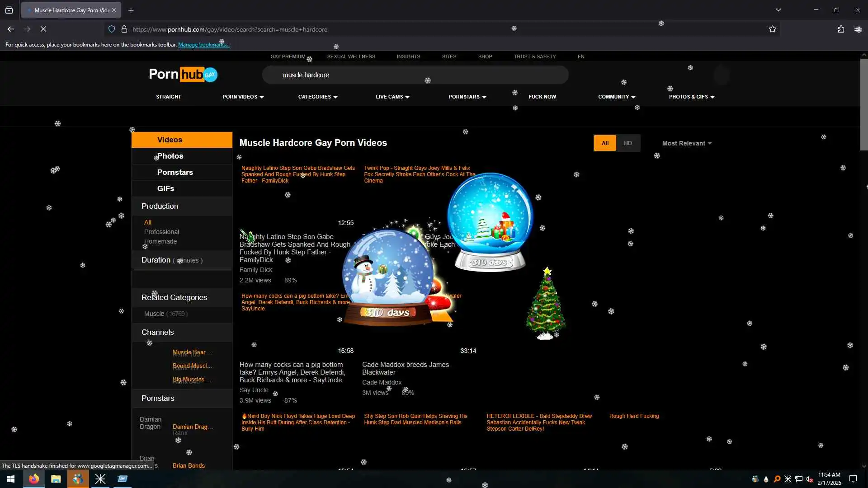Expand the Categories navigation dropdown

[317, 97]
